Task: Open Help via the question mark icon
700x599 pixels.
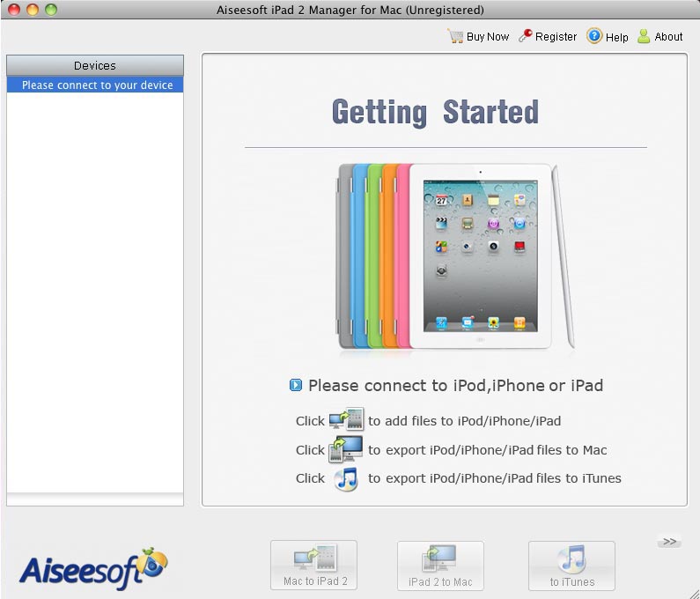Action: 594,36
